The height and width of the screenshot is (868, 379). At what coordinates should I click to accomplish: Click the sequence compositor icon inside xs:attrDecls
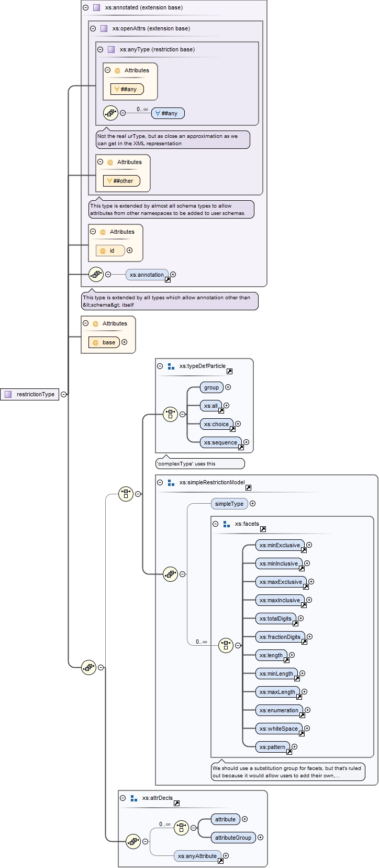coord(133,841)
